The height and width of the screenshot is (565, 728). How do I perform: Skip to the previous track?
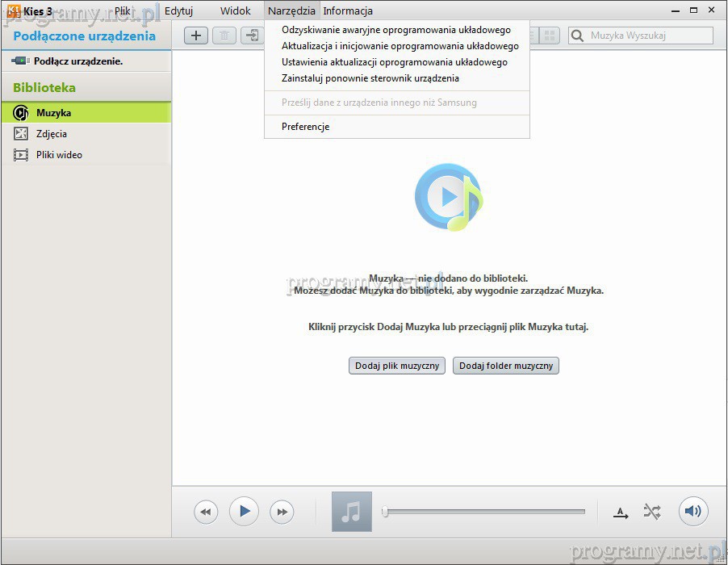(206, 512)
